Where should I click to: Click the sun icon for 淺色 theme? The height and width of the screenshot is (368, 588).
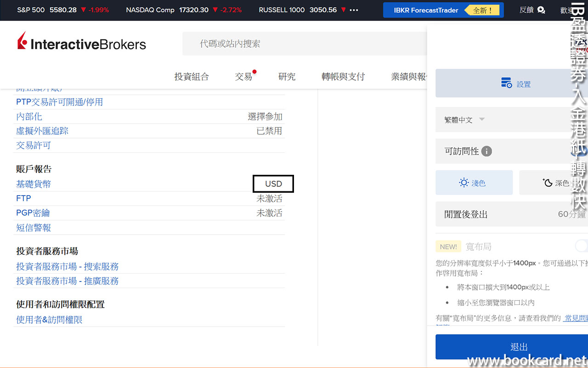click(464, 183)
